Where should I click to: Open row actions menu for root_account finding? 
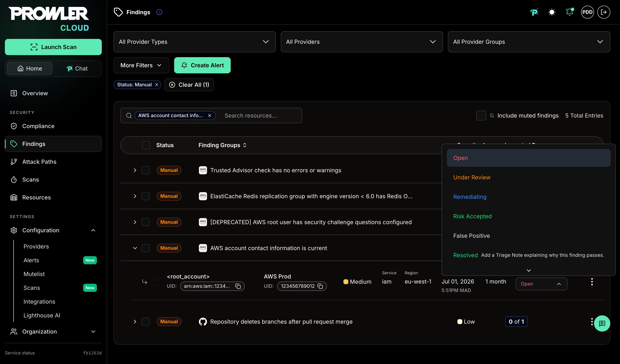coord(592,282)
